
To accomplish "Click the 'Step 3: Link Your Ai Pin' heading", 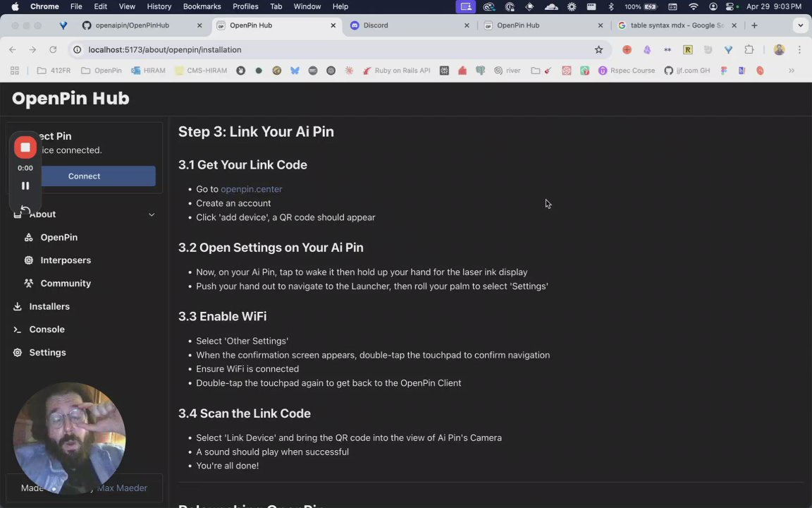I will pos(256,132).
